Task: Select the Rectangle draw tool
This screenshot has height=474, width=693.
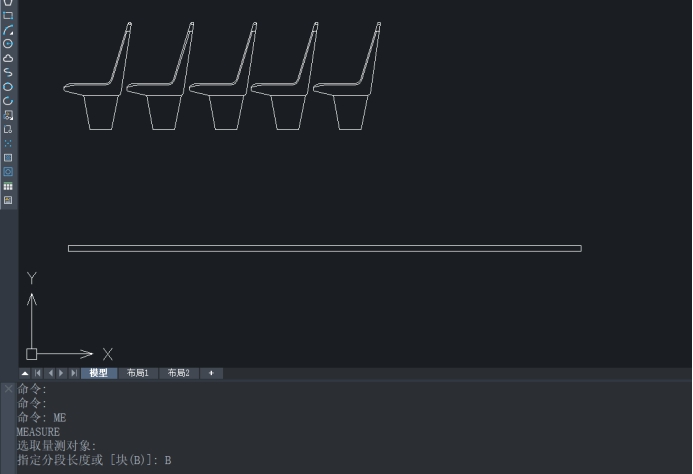Action: (x=8, y=16)
